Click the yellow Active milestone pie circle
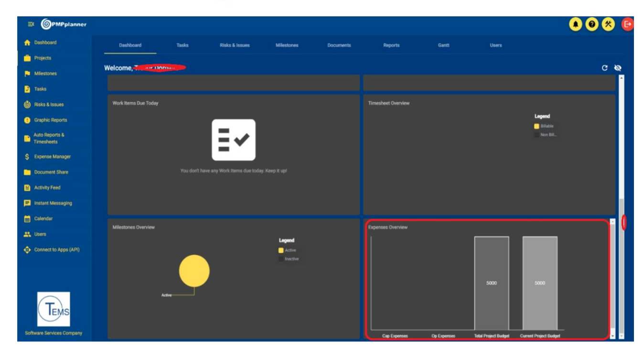The height and width of the screenshot is (349, 644). pos(194,271)
